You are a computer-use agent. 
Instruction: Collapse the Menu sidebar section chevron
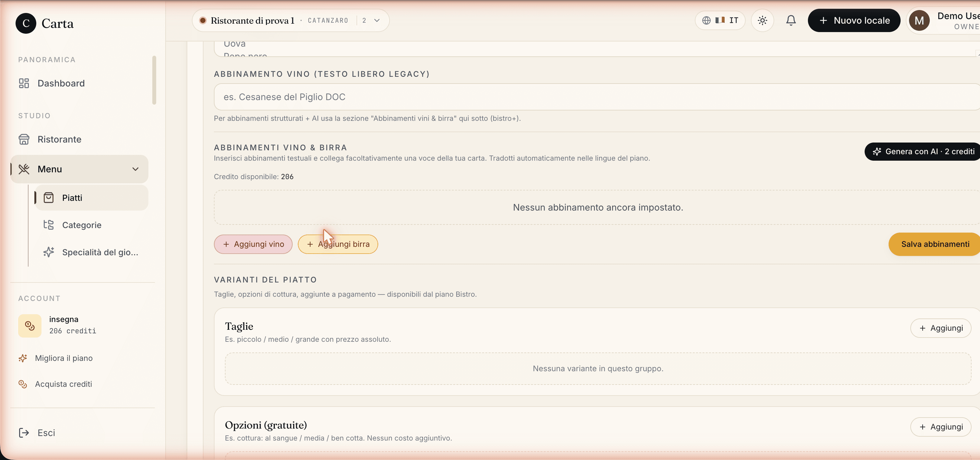coord(135,169)
